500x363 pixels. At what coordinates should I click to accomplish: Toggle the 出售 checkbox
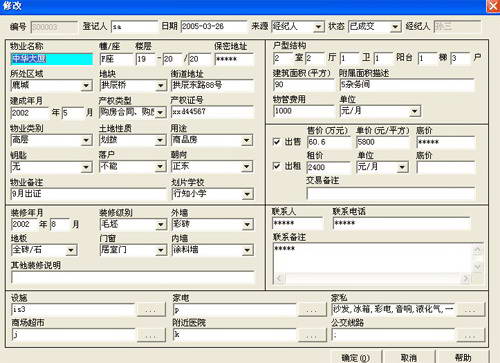point(276,142)
